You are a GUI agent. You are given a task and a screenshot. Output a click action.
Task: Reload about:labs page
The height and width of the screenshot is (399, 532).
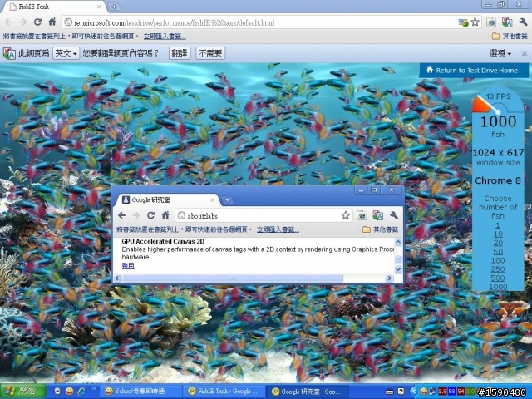(x=151, y=215)
